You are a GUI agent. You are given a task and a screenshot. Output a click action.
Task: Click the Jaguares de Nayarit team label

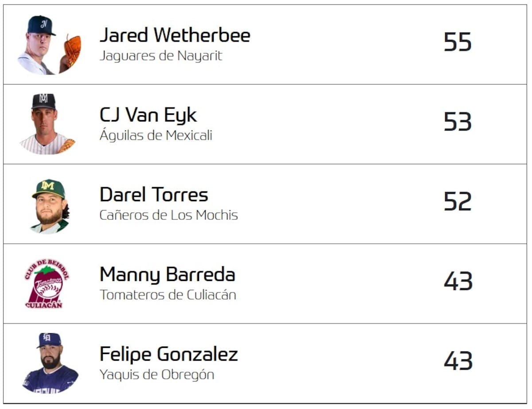click(x=160, y=56)
